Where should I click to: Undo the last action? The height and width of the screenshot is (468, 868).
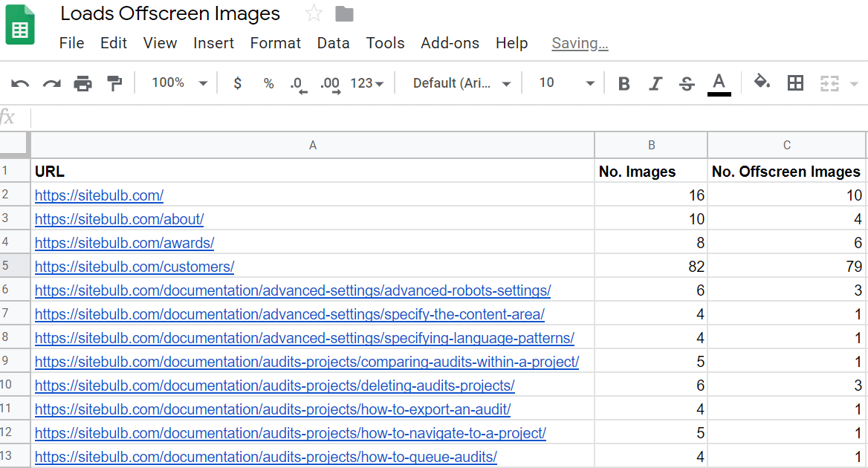tap(20, 83)
